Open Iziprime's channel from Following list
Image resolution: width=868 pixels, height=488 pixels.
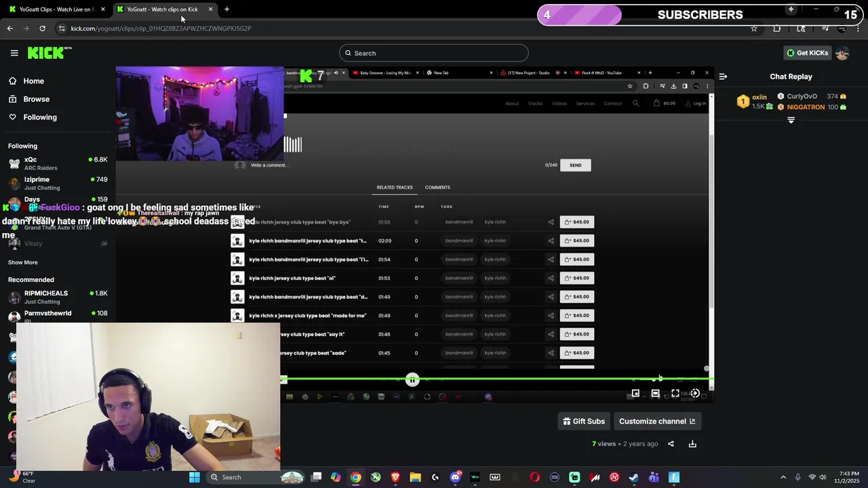pos(58,183)
